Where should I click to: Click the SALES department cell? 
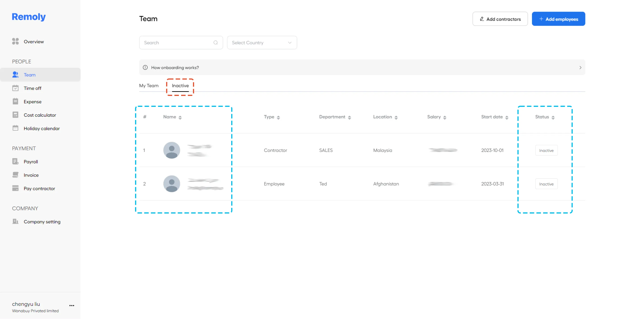click(326, 150)
